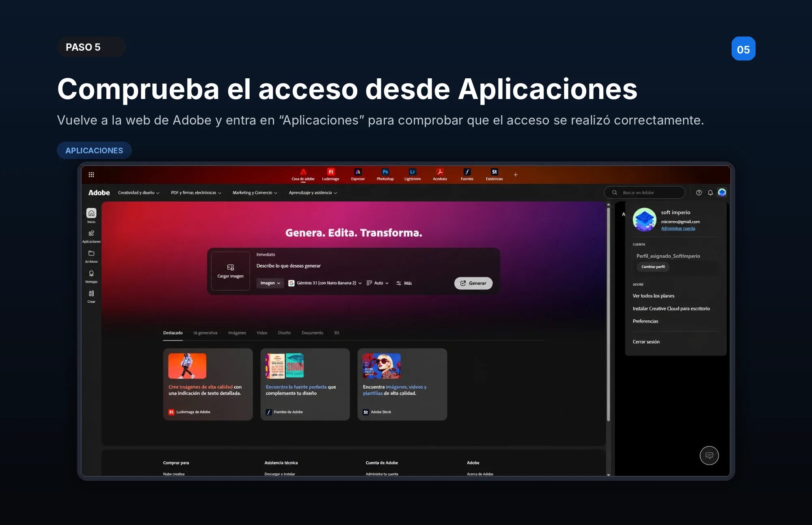Click the Adobe logo
Image resolution: width=812 pixels, height=525 pixels.
tap(99, 193)
